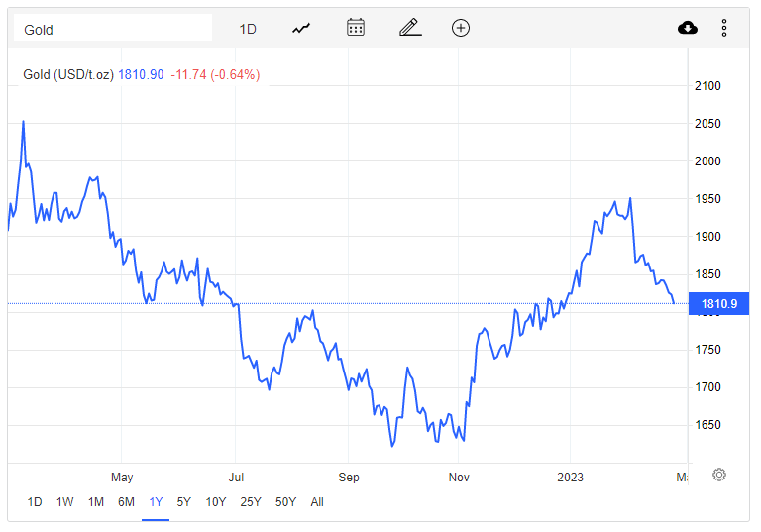
Task: Open the chart type line icon
Action: [x=301, y=28]
